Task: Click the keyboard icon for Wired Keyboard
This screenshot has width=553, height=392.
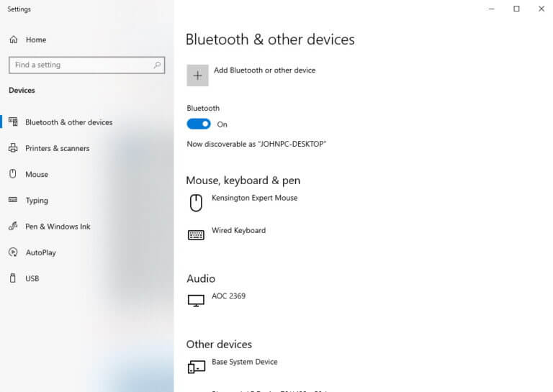Action: tap(196, 235)
